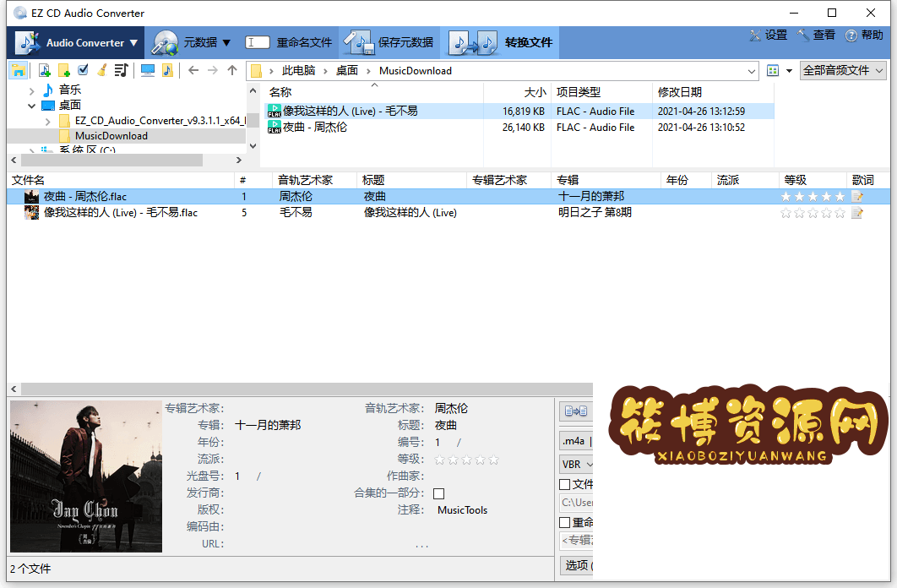Select the MusicDownload folder in tree
The image size is (897, 588).
(111, 136)
